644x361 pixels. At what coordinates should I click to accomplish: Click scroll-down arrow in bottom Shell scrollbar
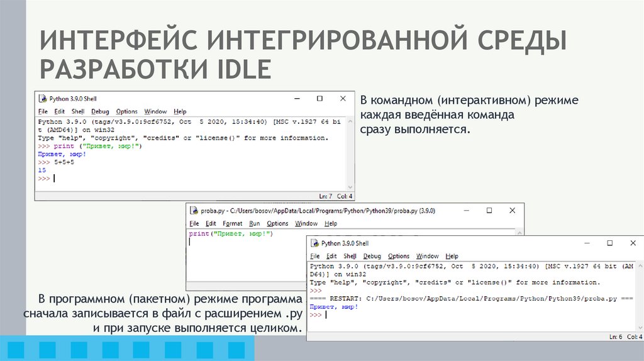tap(640, 327)
